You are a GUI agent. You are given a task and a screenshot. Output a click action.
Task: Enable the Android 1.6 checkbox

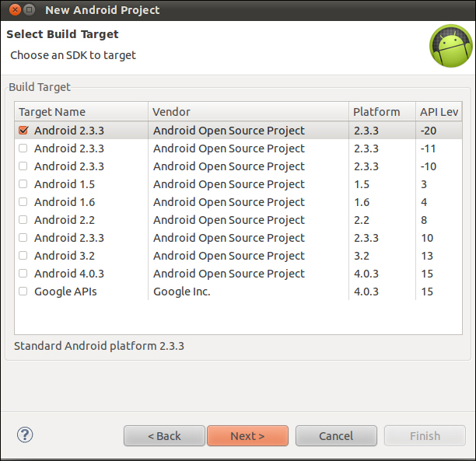point(23,202)
